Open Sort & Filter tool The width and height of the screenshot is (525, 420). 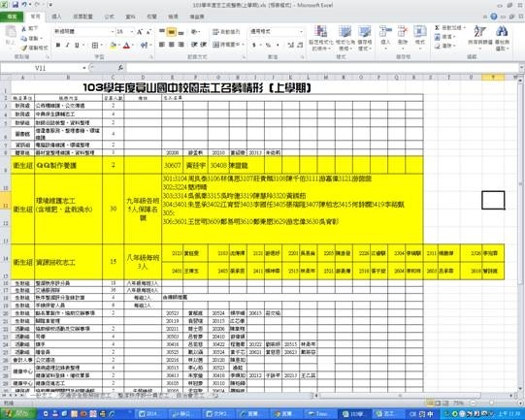(479, 38)
